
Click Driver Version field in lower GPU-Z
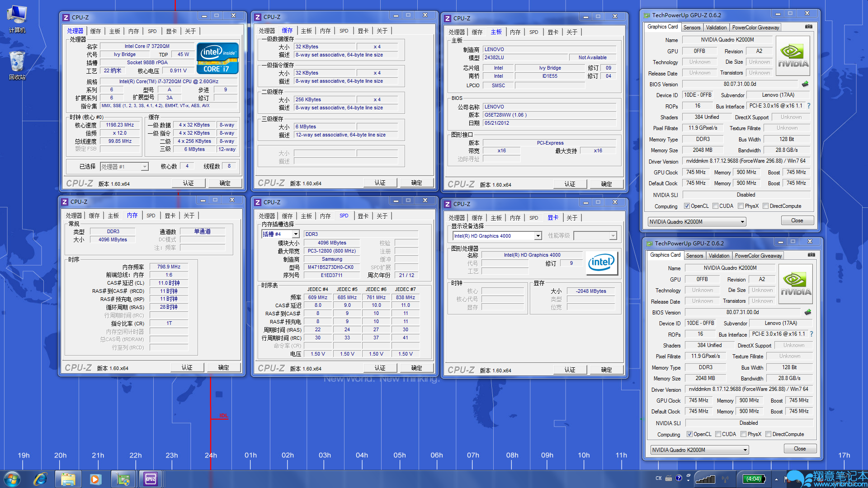tap(748, 389)
